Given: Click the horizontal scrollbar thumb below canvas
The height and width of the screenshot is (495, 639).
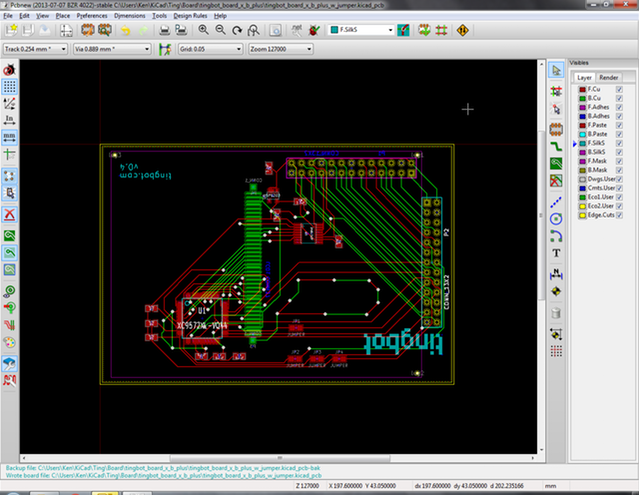Looking at the screenshot, I should click(x=280, y=458).
